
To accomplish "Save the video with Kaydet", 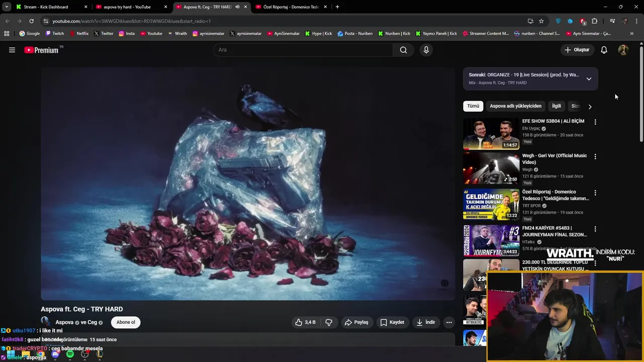I will [392, 322].
